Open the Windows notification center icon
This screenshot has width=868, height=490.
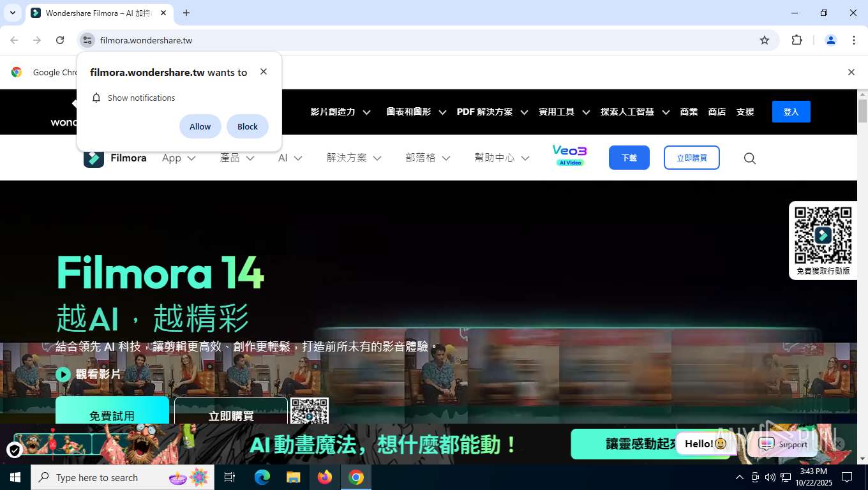pyautogui.click(x=847, y=477)
